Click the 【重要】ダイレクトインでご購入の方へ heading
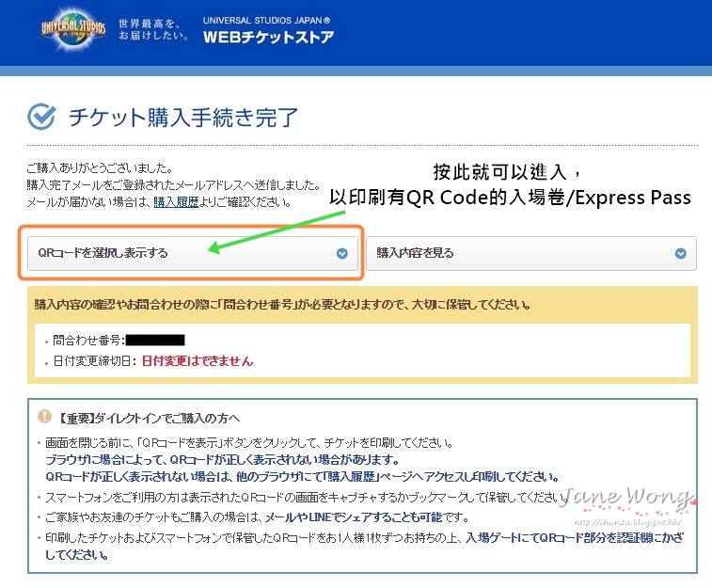This screenshot has height=588, width=712. 148,418
